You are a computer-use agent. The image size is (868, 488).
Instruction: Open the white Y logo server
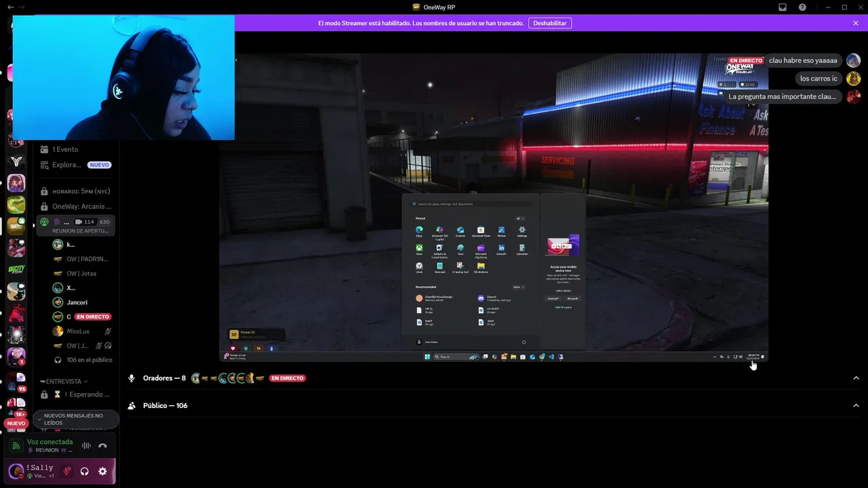point(16,161)
